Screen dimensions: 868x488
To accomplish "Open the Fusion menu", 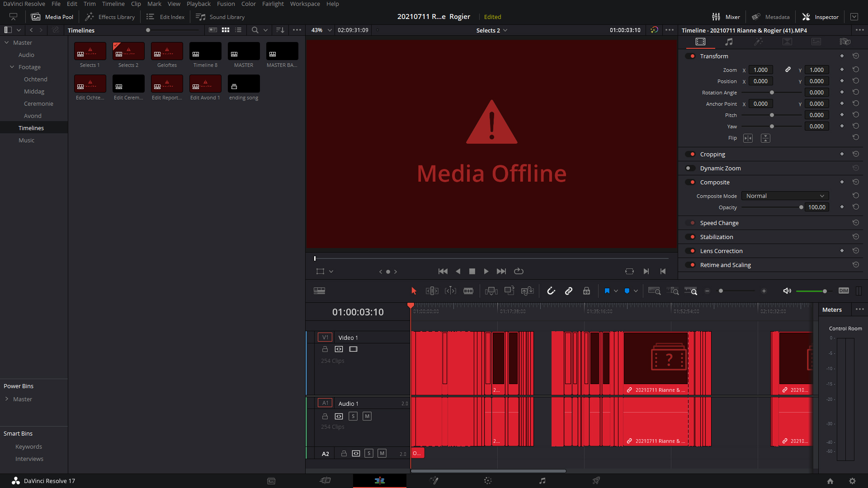I will pyautogui.click(x=226, y=4).
